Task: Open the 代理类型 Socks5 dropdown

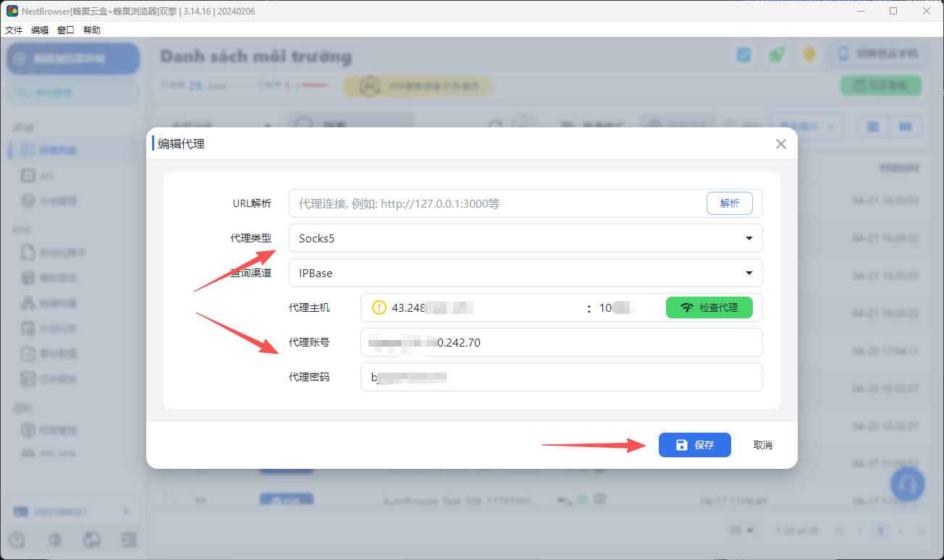Action: click(525, 238)
